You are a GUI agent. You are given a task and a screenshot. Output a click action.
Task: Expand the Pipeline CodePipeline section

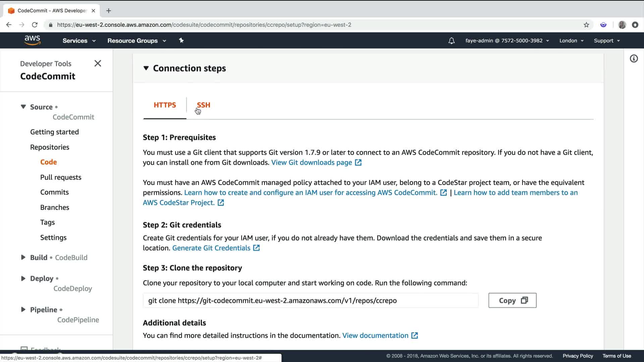[23, 309]
